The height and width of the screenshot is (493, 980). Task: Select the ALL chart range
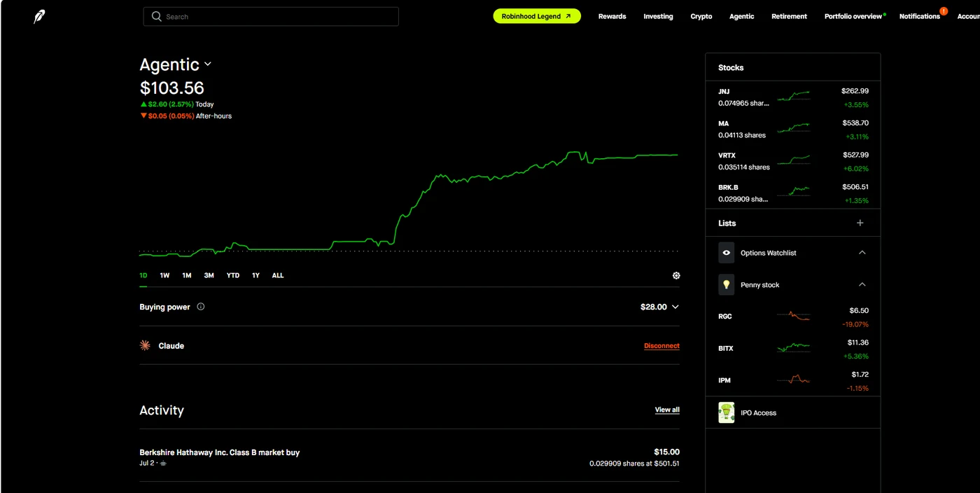(278, 275)
